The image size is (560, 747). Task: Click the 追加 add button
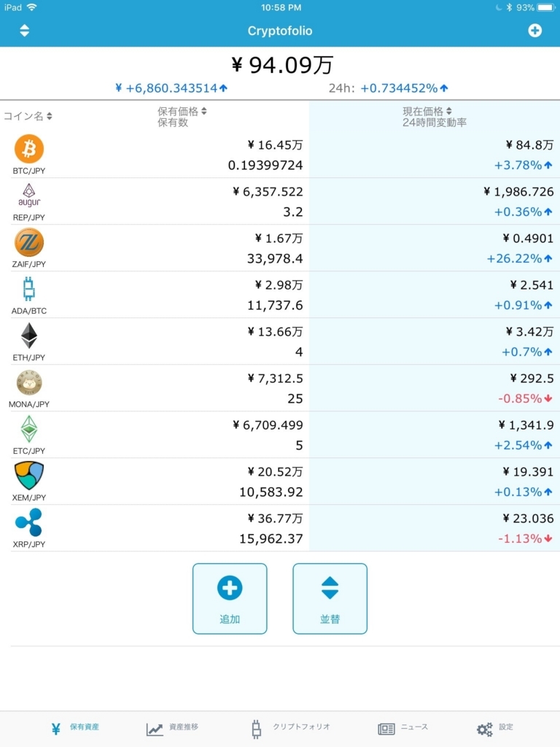click(230, 599)
